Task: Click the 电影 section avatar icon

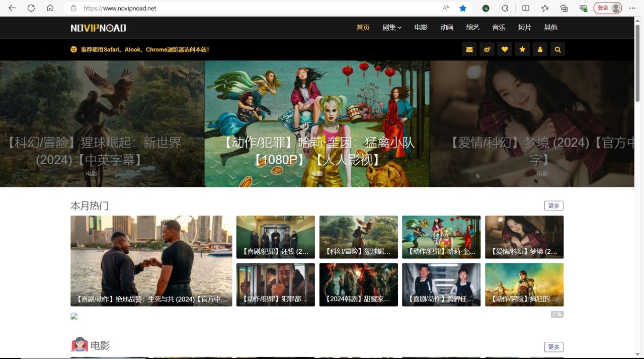Action: point(79,345)
